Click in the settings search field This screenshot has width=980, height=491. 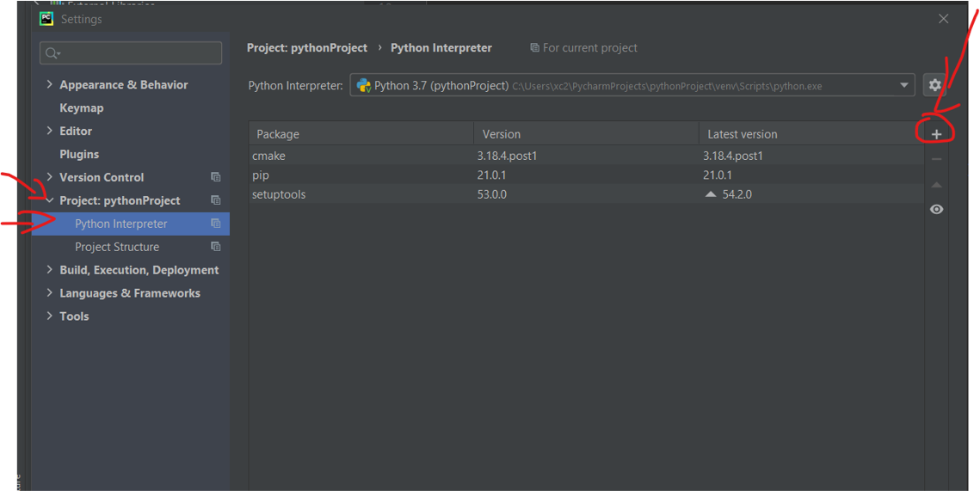point(131,53)
